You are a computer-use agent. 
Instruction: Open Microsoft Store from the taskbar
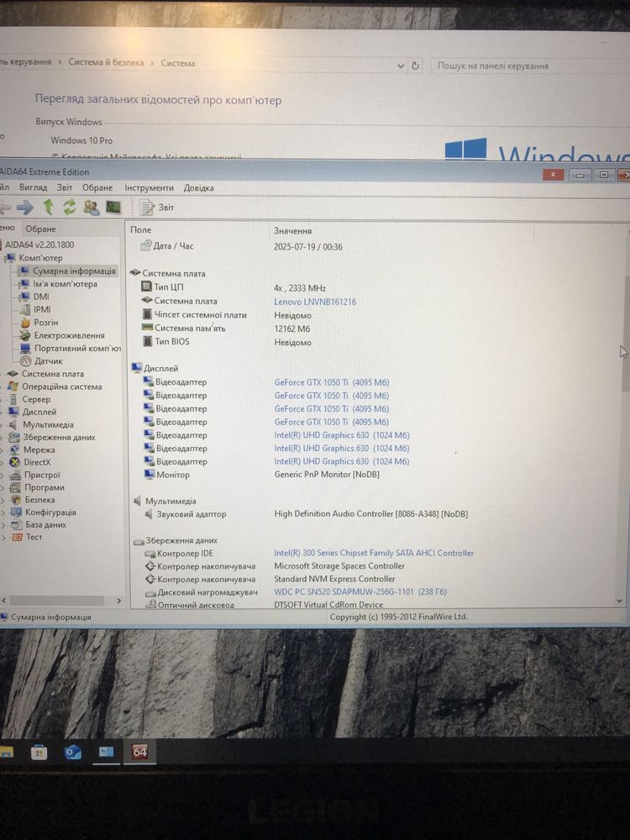tap(39, 753)
